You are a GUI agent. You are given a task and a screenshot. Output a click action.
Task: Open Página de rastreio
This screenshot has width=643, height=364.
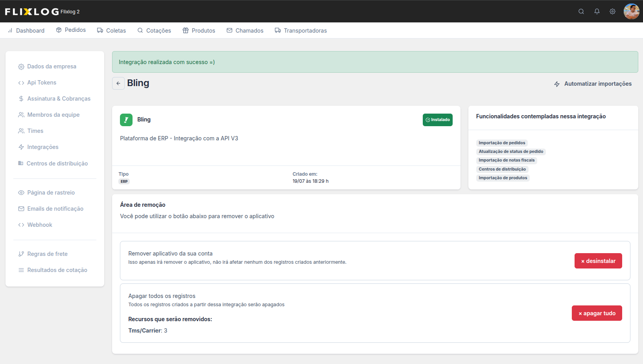click(x=46, y=193)
